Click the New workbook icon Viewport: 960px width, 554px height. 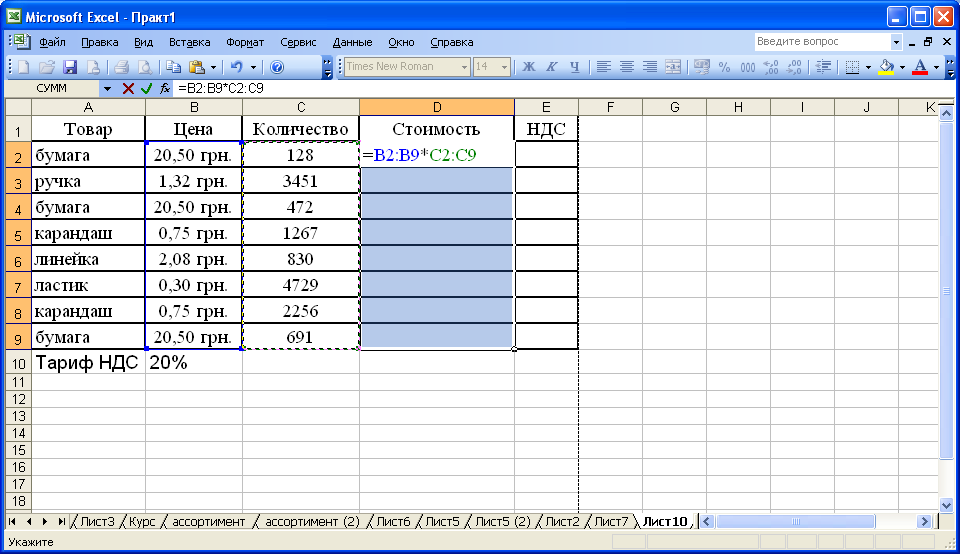pos(24,67)
